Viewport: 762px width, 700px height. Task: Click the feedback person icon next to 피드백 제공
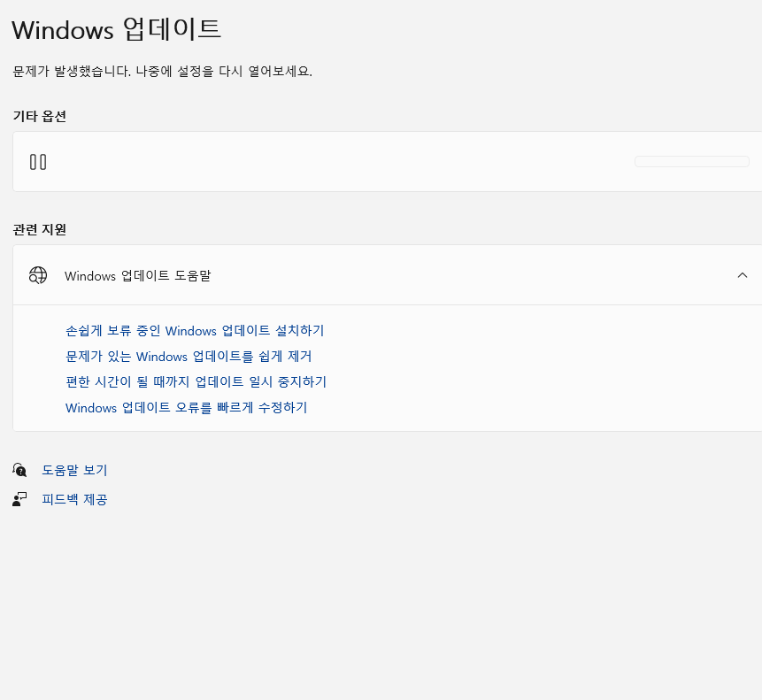pos(19,499)
